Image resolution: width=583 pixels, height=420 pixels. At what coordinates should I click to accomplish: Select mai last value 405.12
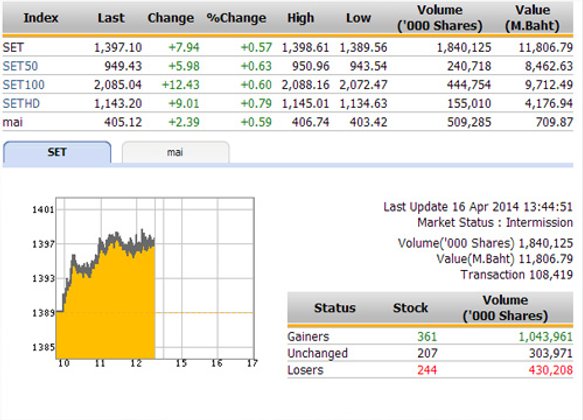pos(123,122)
